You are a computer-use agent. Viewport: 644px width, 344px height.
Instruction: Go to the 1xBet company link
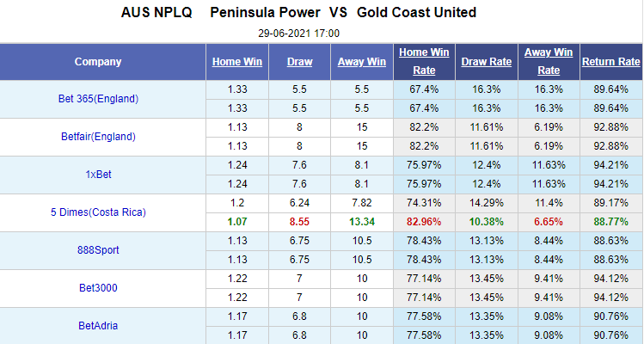[x=98, y=175]
